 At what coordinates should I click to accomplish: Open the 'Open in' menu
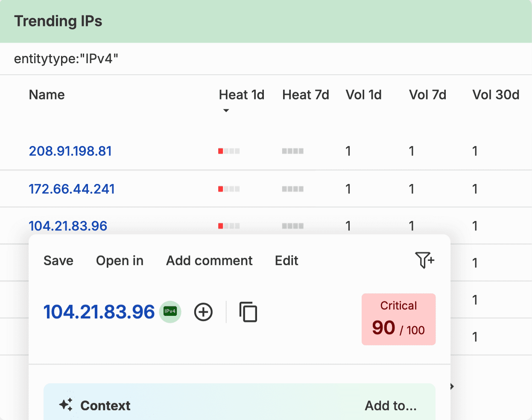click(x=120, y=260)
